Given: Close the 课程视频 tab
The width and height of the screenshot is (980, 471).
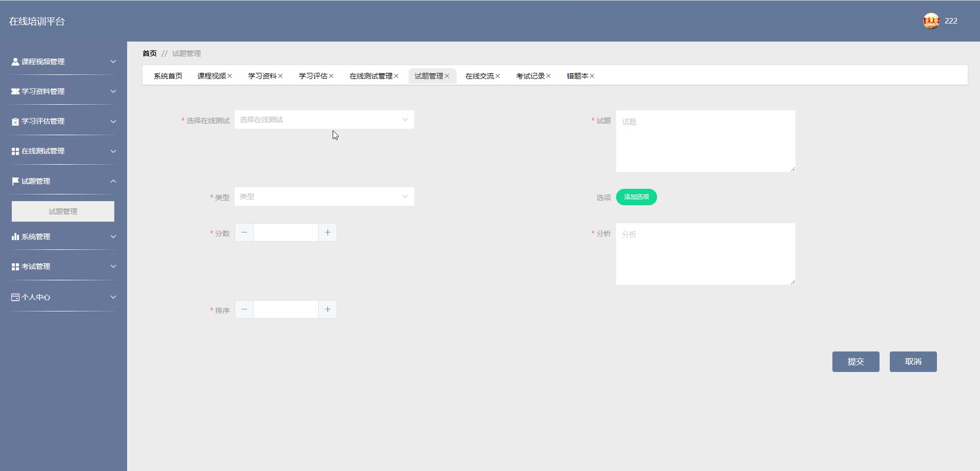Looking at the screenshot, I should coord(230,76).
